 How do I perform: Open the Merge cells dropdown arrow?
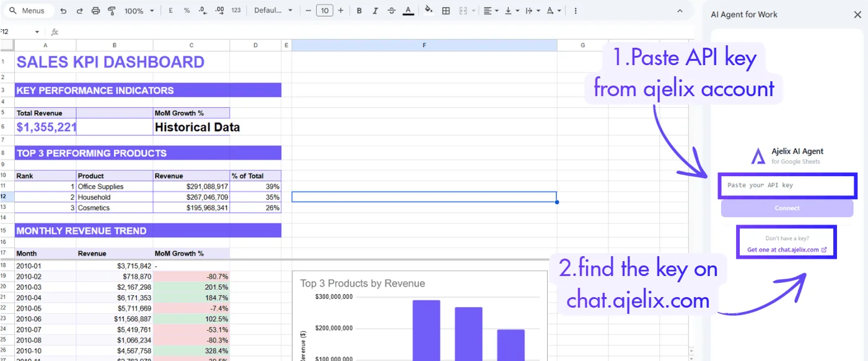pyautogui.click(x=473, y=11)
